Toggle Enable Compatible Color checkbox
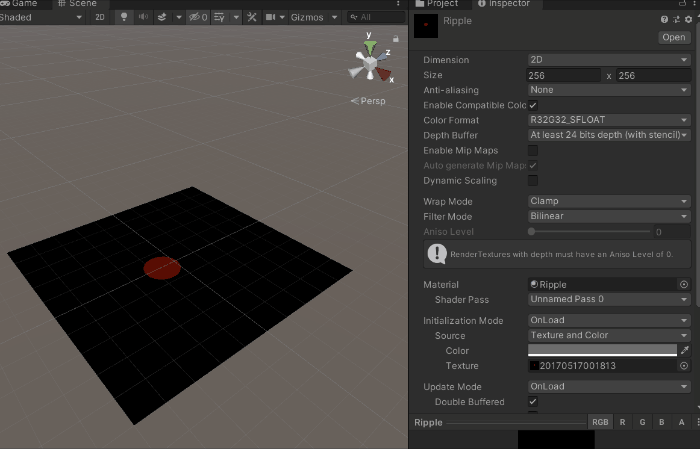Screen dimensions: 700x449 [x=533, y=105]
